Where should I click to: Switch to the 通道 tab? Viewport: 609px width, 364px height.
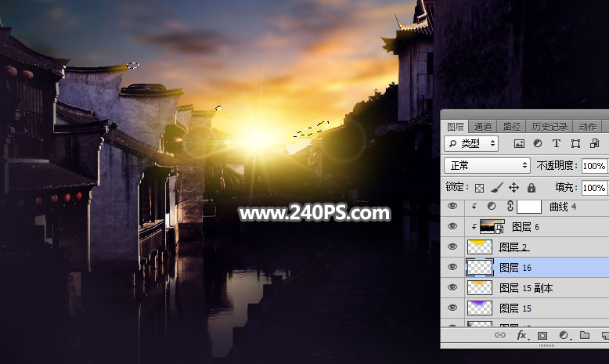tap(483, 127)
